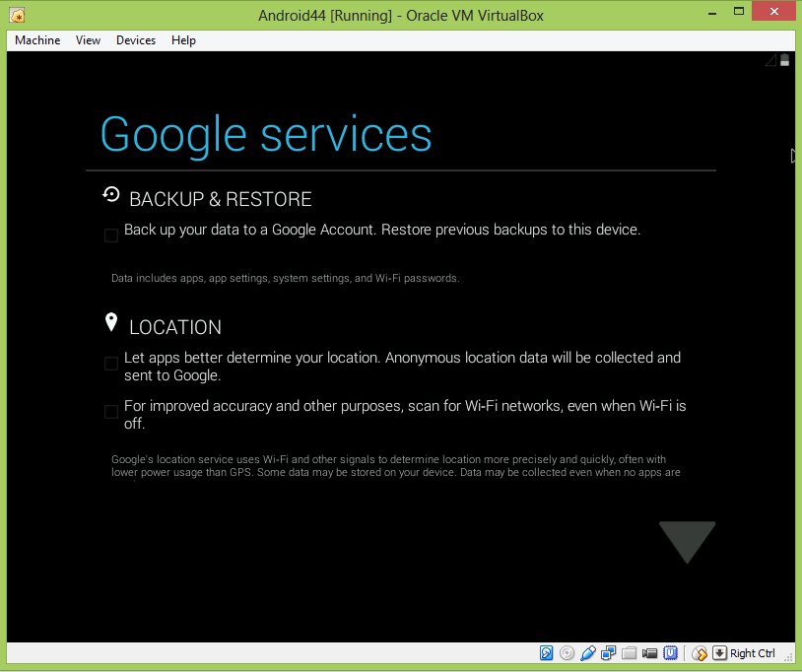Minimize the VirtualBox window
802x672 pixels.
click(x=712, y=13)
